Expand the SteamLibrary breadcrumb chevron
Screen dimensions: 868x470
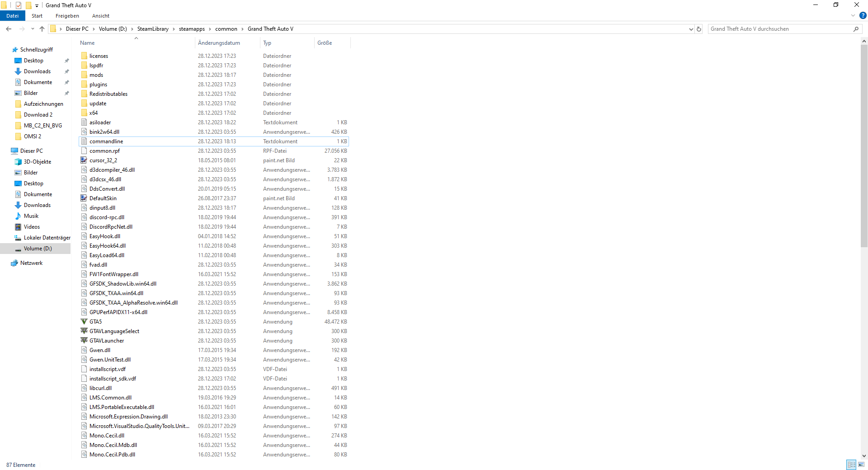tap(174, 29)
